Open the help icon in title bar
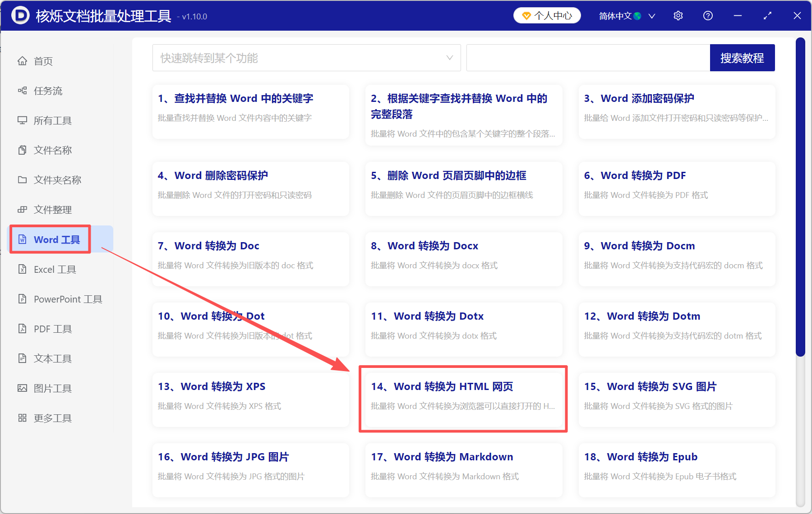812x514 pixels. click(708, 15)
